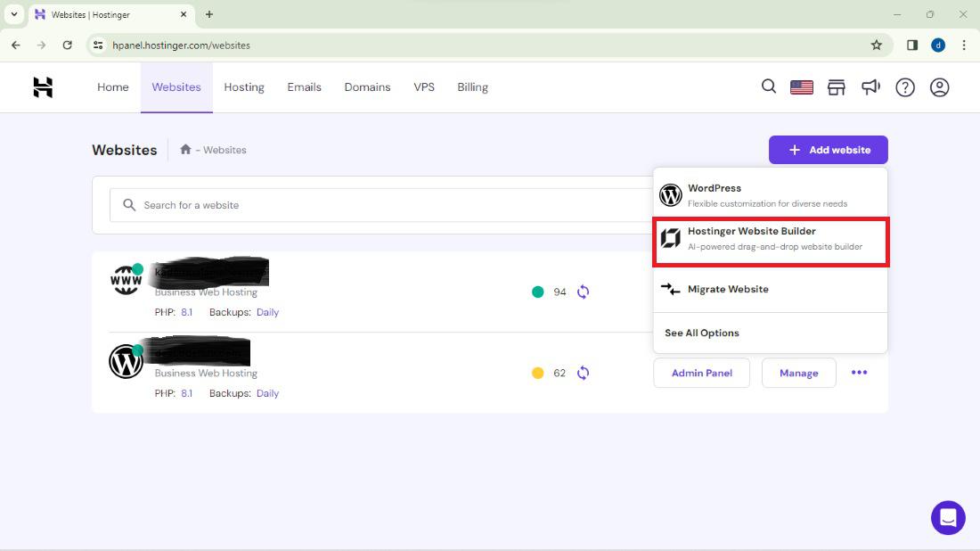Refresh performance score 62
Image resolution: width=980 pixels, height=551 pixels.
coord(584,374)
